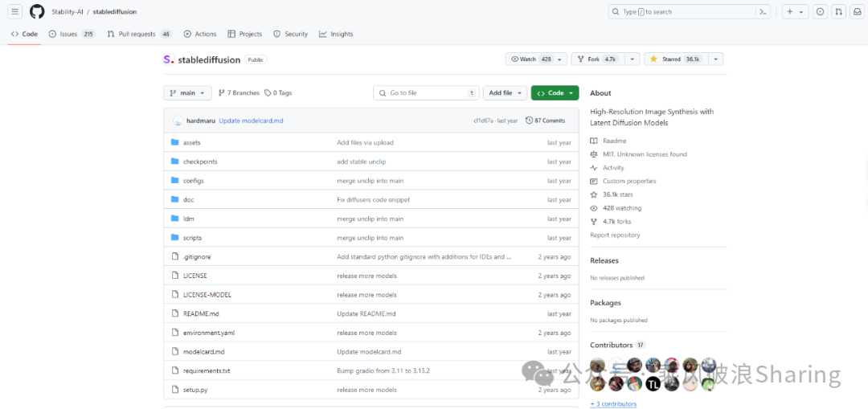Click the license scale icon in About
The width and height of the screenshot is (868, 409).
click(x=594, y=154)
